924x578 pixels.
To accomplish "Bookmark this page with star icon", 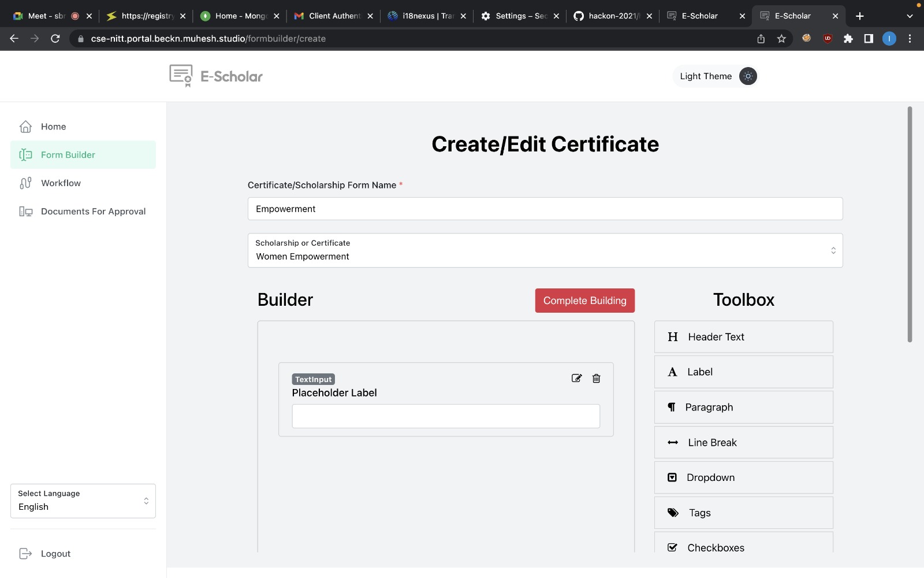I will 781,39.
